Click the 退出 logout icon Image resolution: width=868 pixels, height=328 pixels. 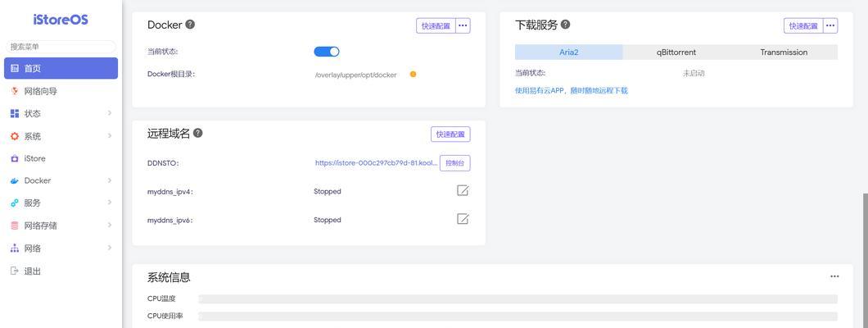pos(15,271)
